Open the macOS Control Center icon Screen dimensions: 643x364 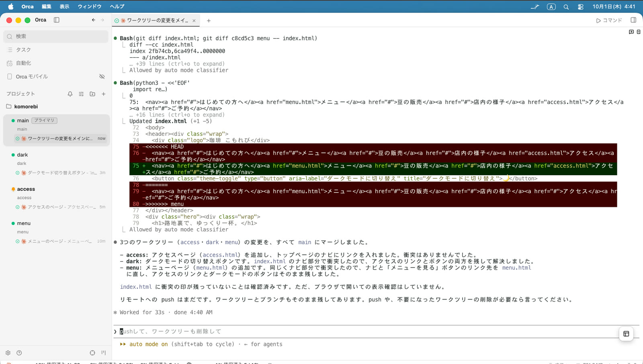click(x=581, y=7)
